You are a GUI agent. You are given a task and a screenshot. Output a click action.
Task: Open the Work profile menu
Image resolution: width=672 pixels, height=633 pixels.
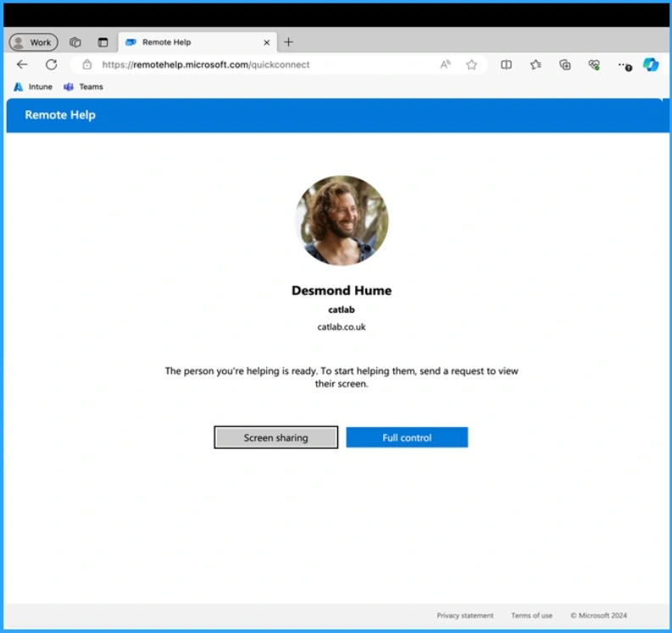click(x=33, y=42)
